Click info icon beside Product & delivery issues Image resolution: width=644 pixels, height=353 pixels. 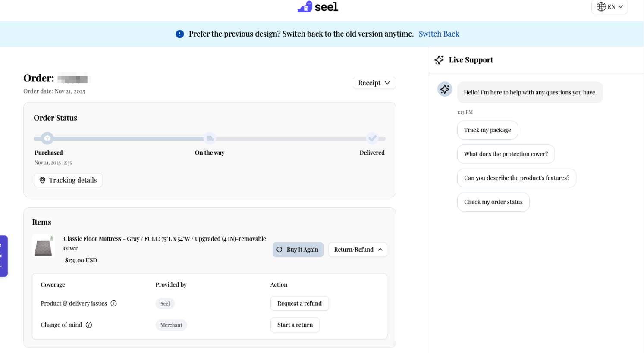pos(114,303)
